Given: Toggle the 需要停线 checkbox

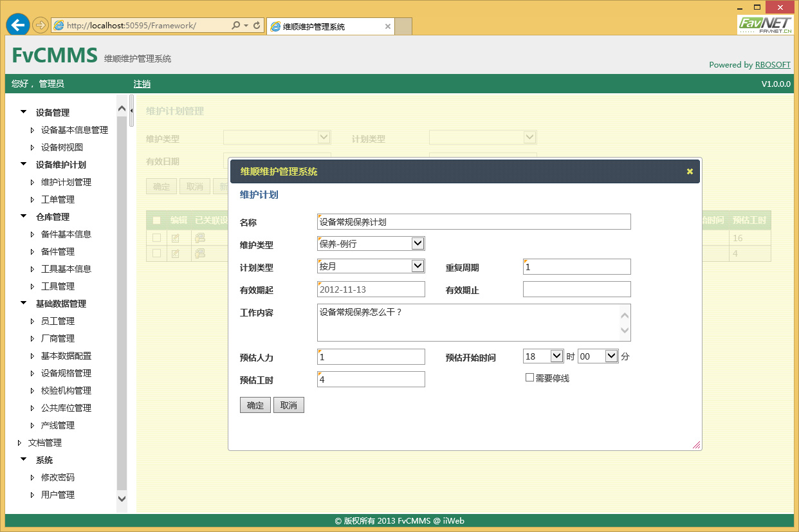Looking at the screenshot, I should click(x=529, y=378).
